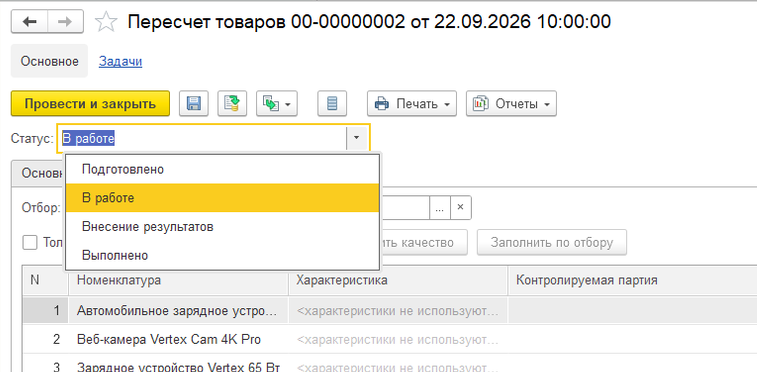Click the N column header
757x372 pixels.
45,280
